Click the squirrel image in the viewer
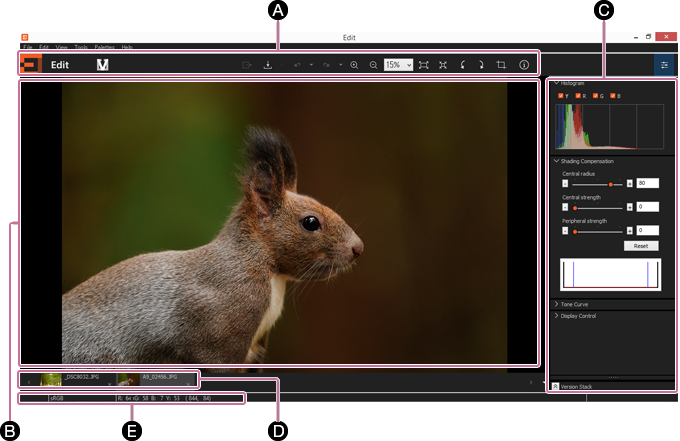Image resolution: width=680 pixels, height=441 pixels. click(284, 223)
